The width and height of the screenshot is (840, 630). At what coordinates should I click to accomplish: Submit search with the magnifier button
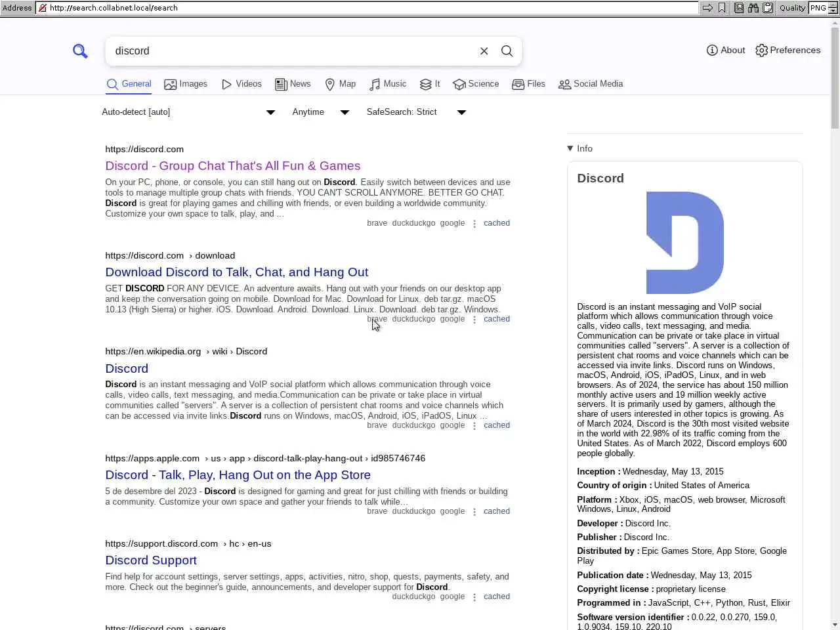click(507, 51)
